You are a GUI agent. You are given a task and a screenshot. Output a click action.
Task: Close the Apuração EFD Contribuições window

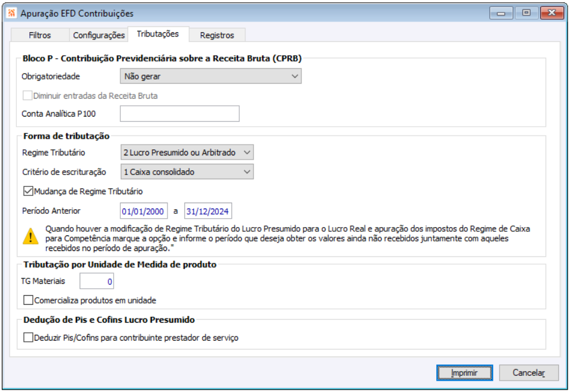(552, 13)
